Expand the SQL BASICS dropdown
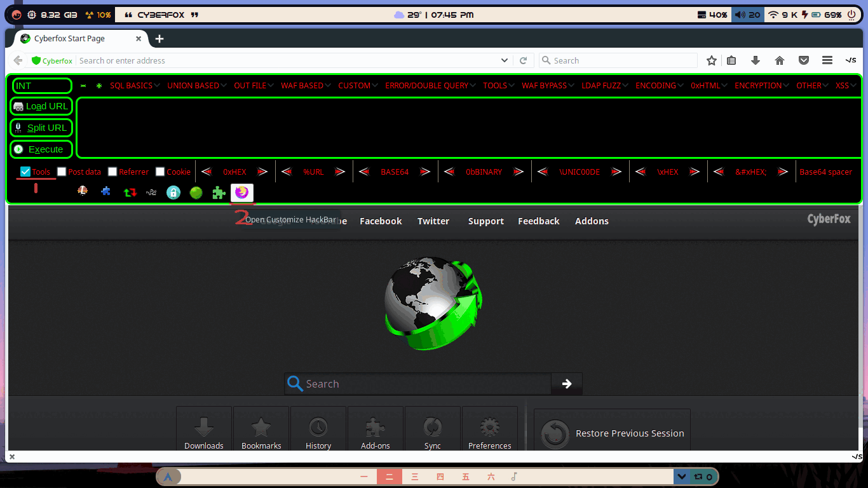 tap(135, 85)
